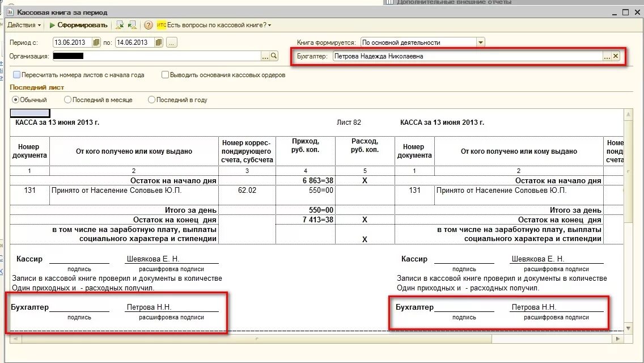
Task: Enable Выводить основания кассовых ордеров
Action: pyautogui.click(x=165, y=75)
